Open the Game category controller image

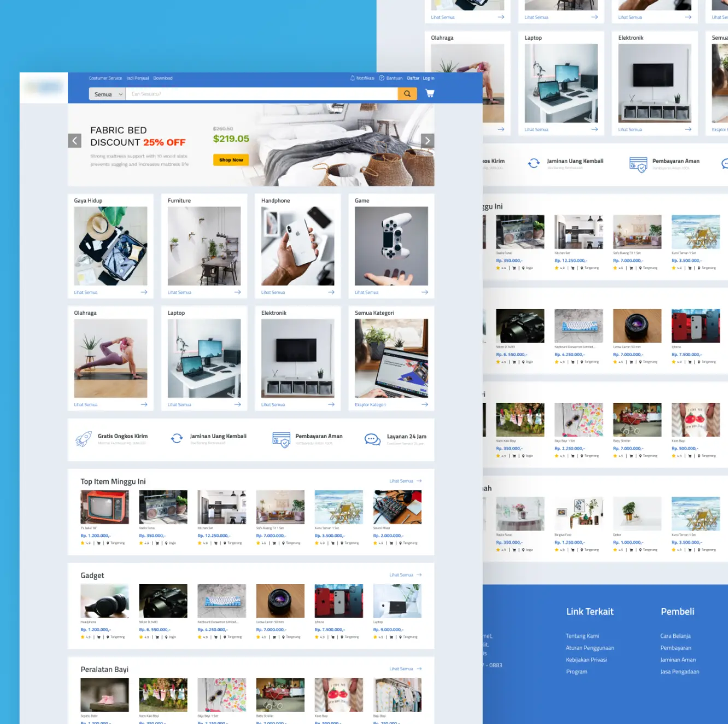[391, 246]
